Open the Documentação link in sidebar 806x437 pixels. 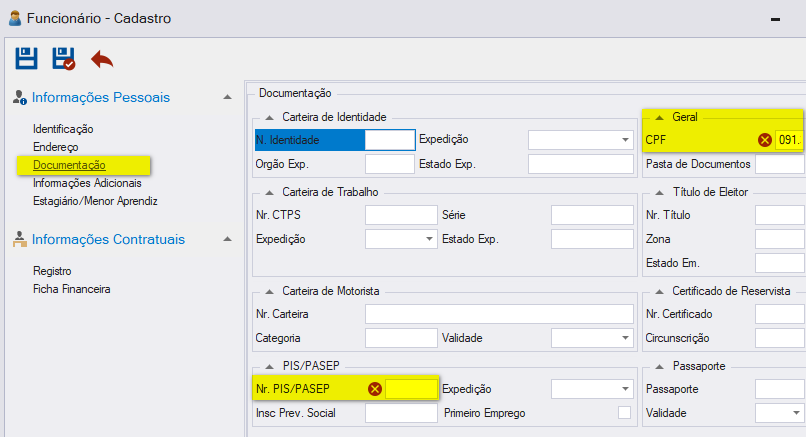point(69,165)
